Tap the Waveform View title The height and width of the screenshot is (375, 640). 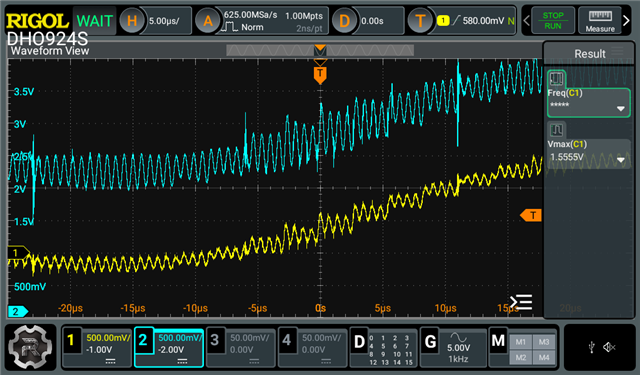[x=50, y=51]
